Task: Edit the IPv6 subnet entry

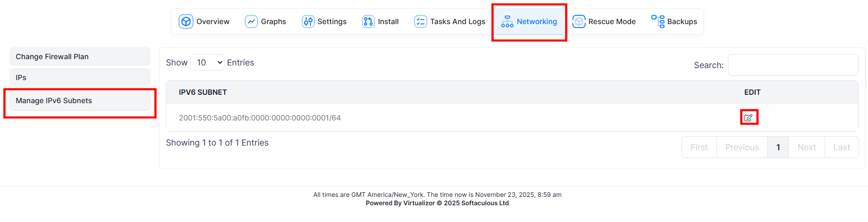Action: [x=748, y=118]
